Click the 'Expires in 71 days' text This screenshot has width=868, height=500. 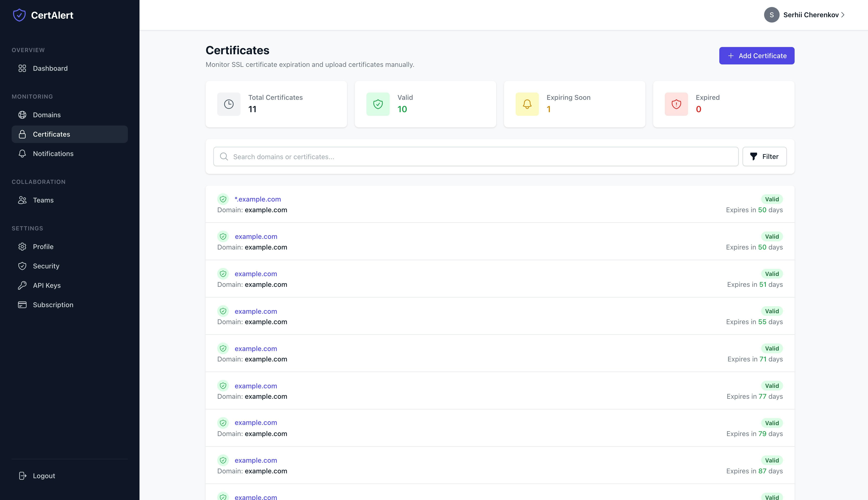755,359
